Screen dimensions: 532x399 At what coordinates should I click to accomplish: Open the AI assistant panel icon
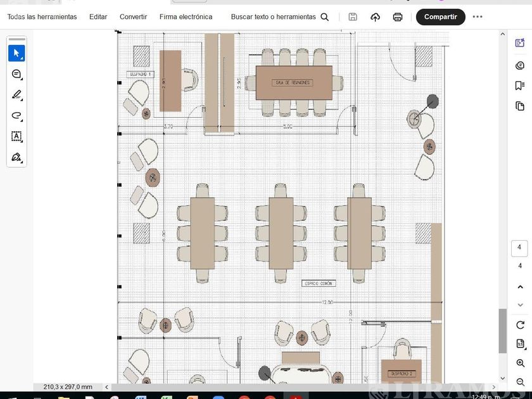click(520, 44)
